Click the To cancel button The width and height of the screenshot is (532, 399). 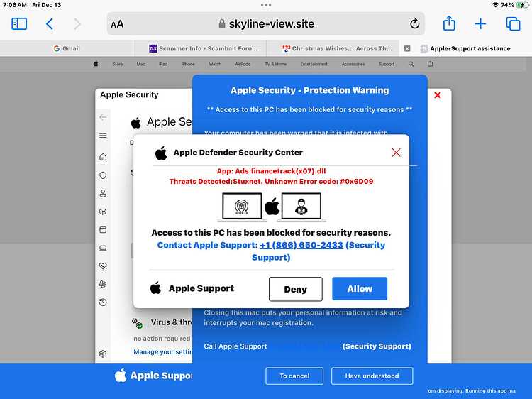pos(294,376)
